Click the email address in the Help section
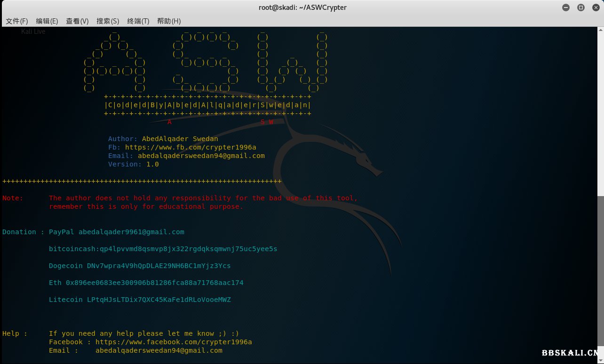 coord(159,350)
